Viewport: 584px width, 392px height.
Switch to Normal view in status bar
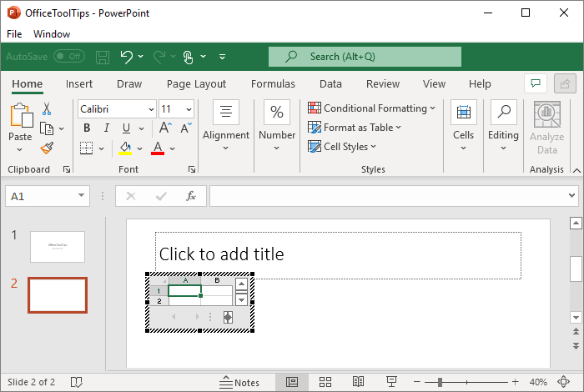tap(292, 382)
